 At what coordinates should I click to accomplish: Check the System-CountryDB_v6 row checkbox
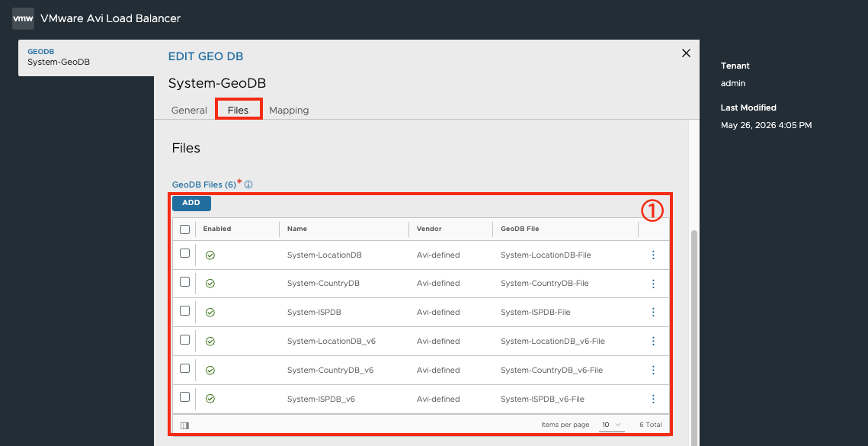pyautogui.click(x=185, y=368)
